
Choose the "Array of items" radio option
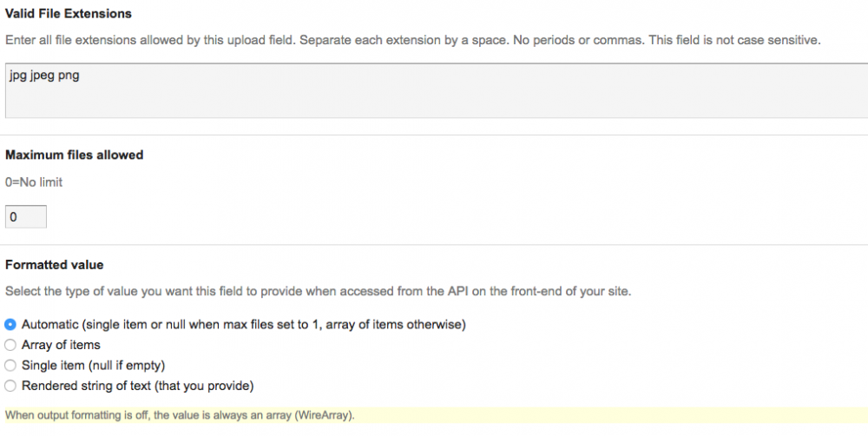coord(10,345)
